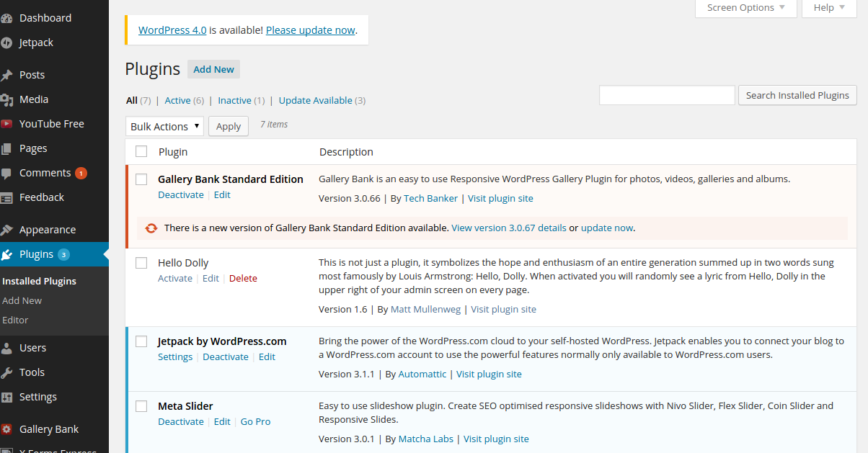Click the Jetpack icon in sidebar
Image resolution: width=868 pixels, height=453 pixels.
[6, 42]
